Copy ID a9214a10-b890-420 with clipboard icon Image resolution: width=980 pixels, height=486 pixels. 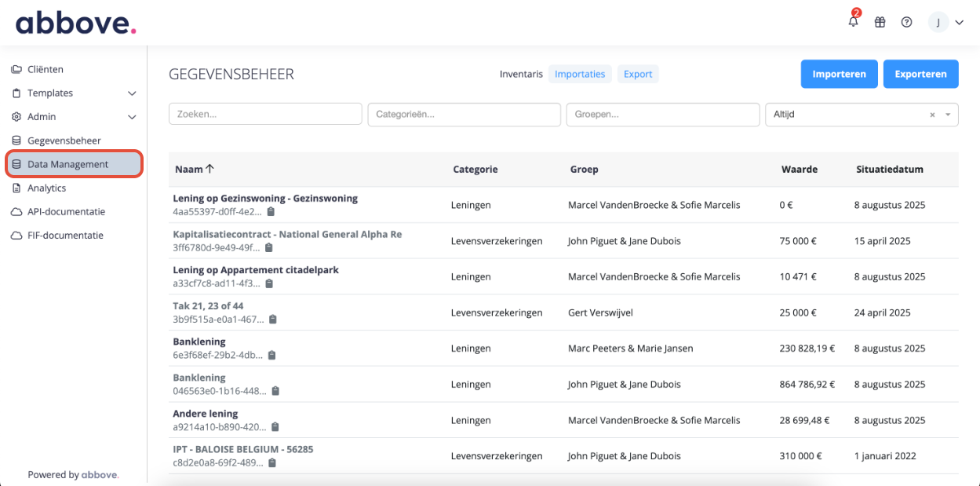pos(275,427)
